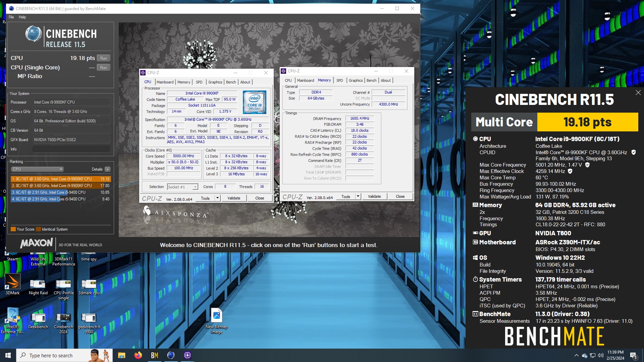Open the 3dmark cpu desktop icon
Screen dimensions: 644x362
pyautogui.click(x=89, y=287)
